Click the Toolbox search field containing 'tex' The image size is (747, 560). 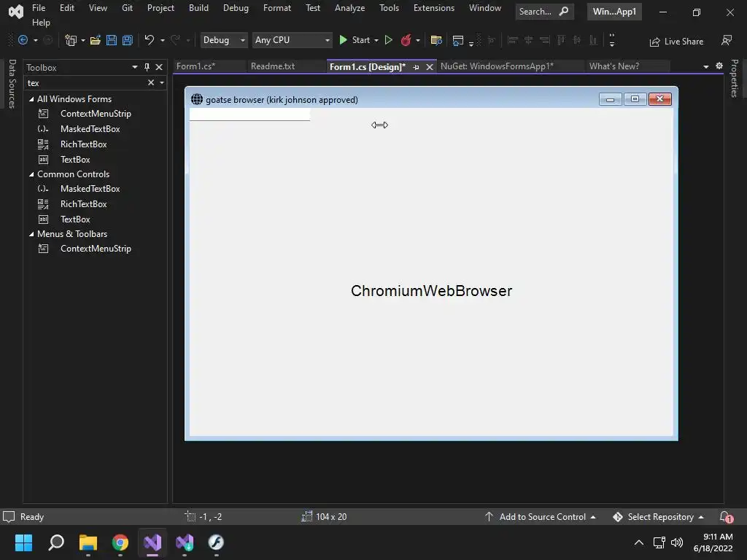(86, 83)
